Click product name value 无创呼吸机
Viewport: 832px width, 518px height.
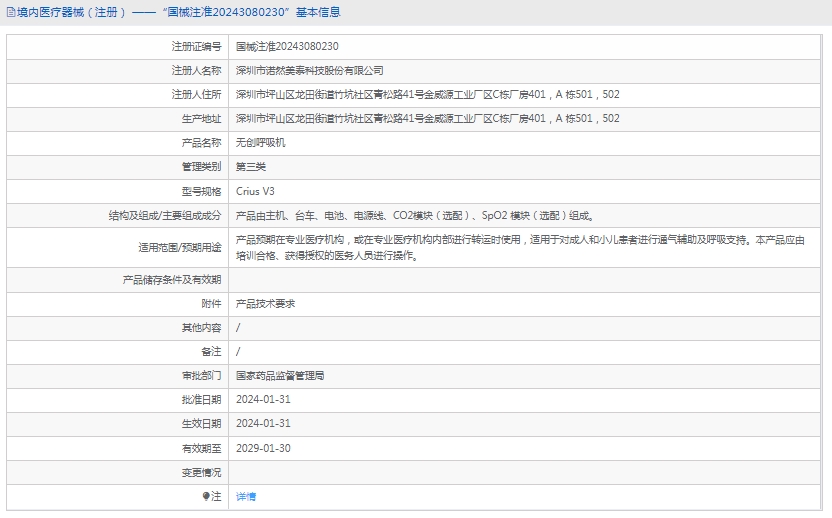point(260,143)
